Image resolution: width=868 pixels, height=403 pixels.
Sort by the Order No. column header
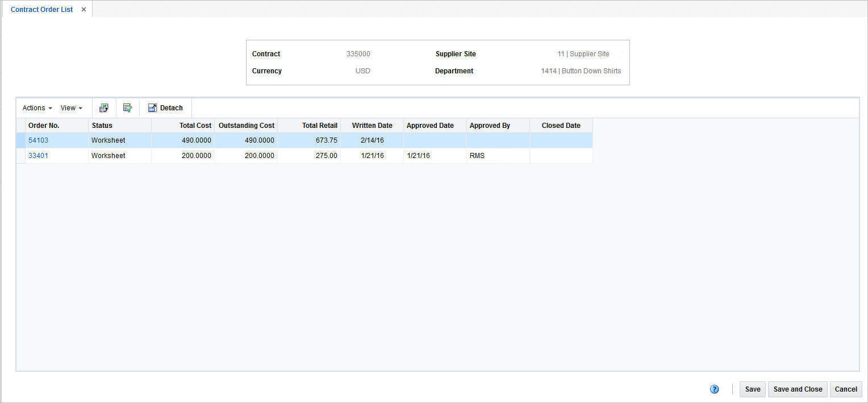coord(44,125)
